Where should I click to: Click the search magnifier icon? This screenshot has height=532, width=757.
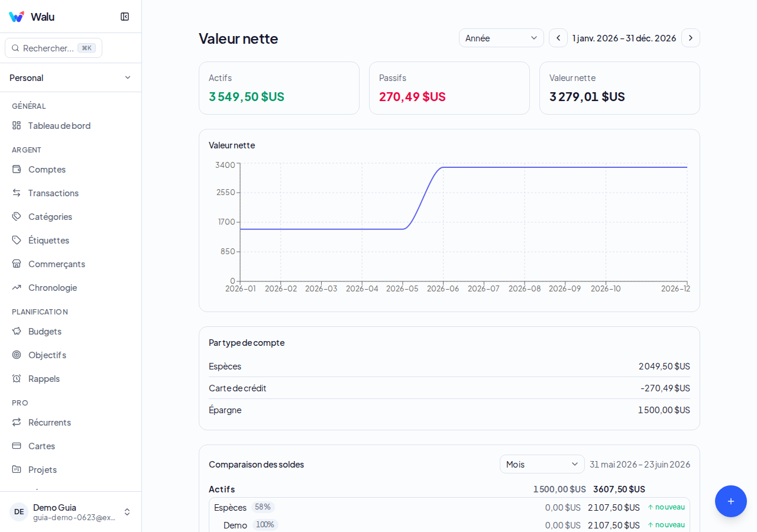click(x=15, y=48)
